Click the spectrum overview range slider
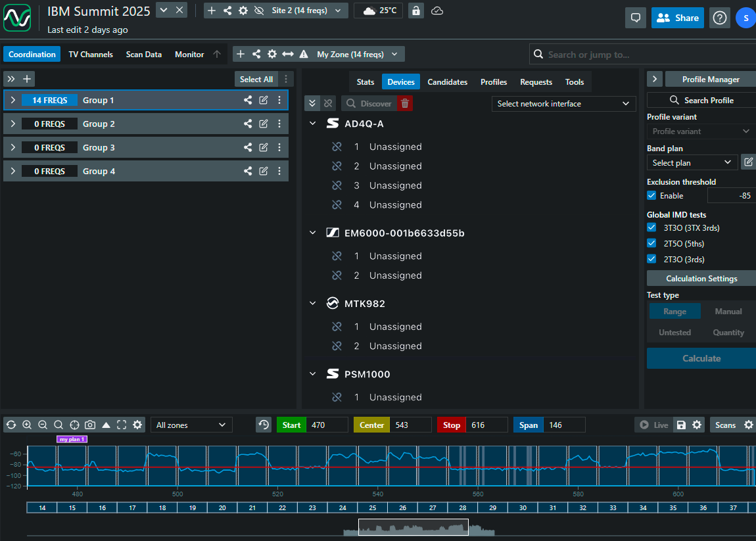Image resolution: width=756 pixels, height=541 pixels. point(413,527)
